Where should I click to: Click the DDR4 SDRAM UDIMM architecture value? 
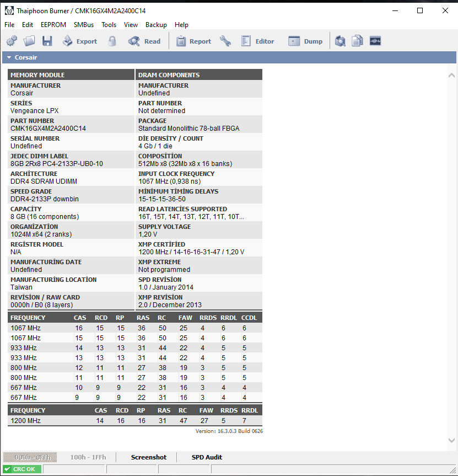44,181
